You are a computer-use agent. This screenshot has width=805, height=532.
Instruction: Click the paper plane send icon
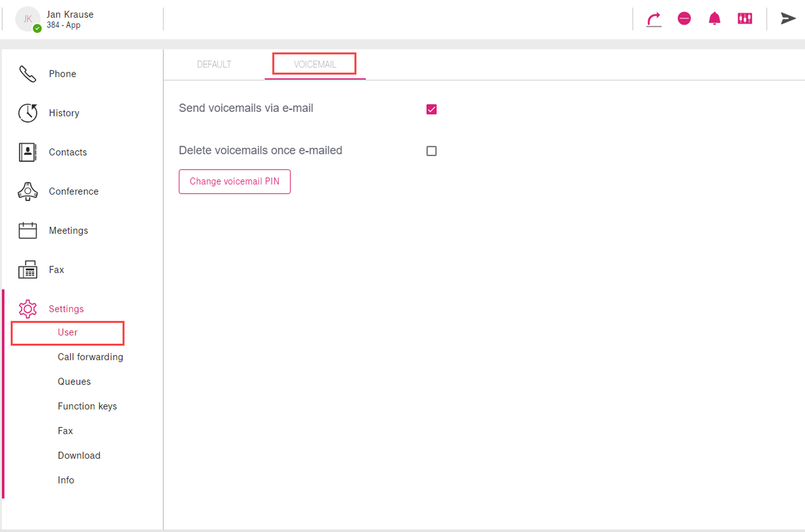[x=788, y=19]
